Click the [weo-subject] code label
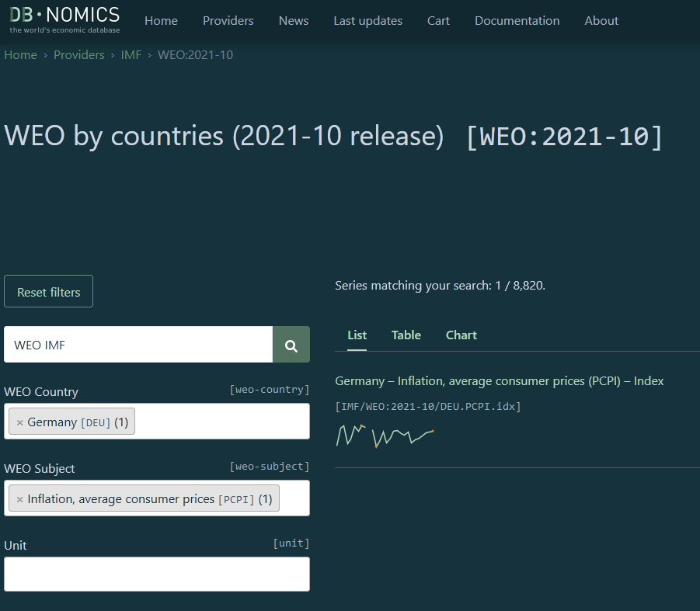The height and width of the screenshot is (611, 700). click(x=269, y=467)
